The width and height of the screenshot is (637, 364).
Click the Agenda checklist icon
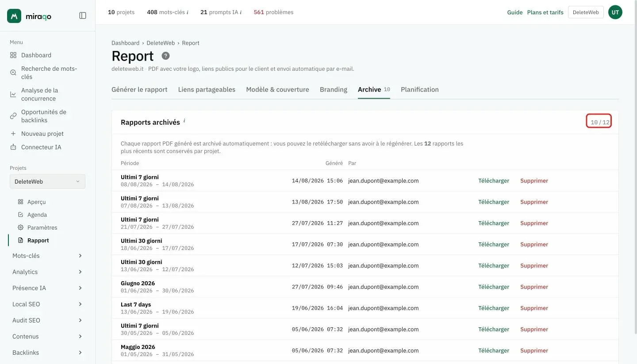[x=20, y=215]
